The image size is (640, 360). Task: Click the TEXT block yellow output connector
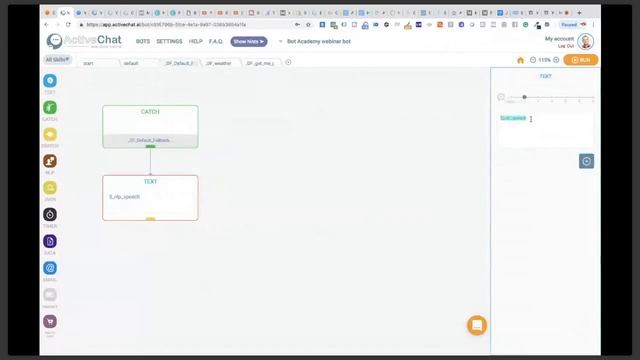point(150,219)
